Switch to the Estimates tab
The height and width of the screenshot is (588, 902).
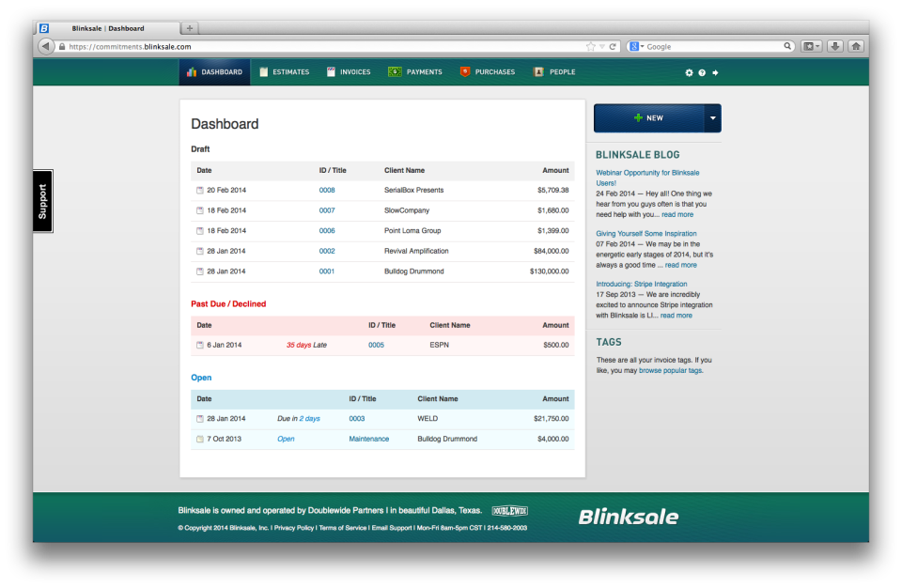coord(284,72)
